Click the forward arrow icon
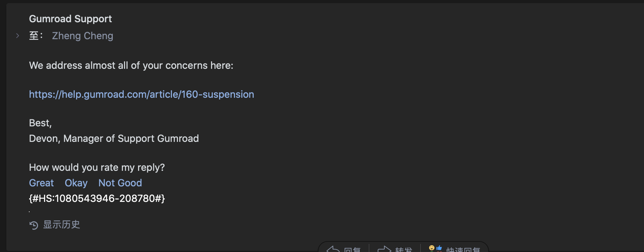Screen dimensions: 644x252 384,250
